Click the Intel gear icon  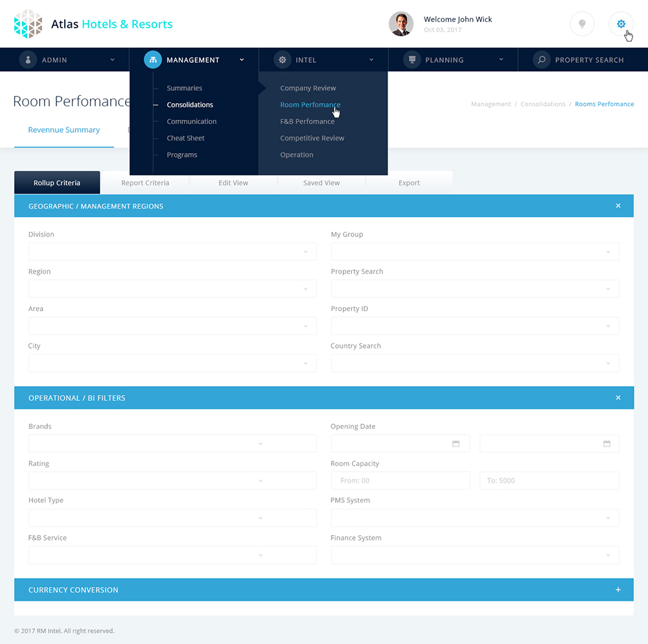coord(283,59)
